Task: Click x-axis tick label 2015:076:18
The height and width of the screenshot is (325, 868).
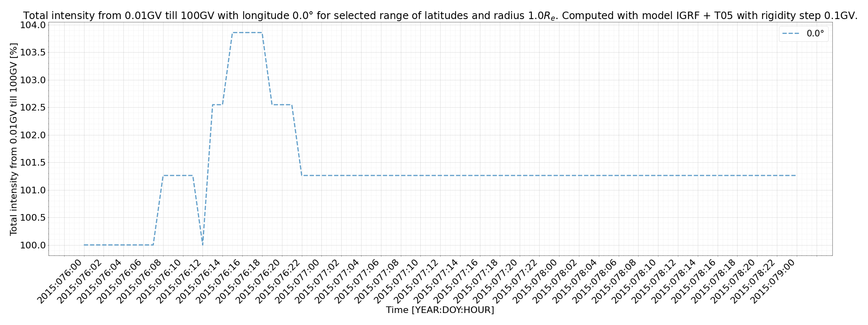Action: (x=238, y=282)
